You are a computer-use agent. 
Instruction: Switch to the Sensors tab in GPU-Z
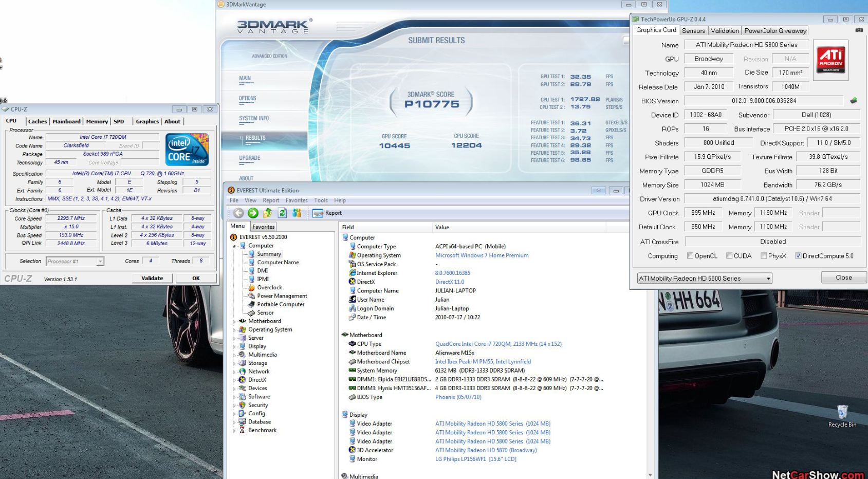pos(693,31)
